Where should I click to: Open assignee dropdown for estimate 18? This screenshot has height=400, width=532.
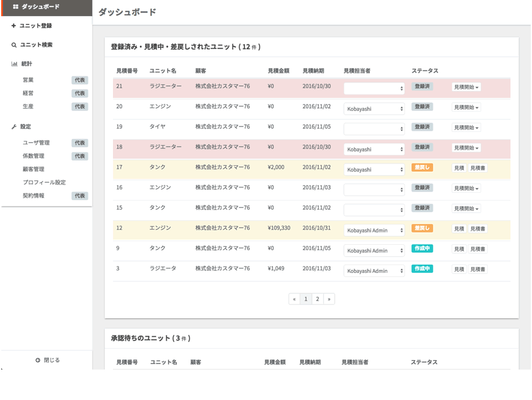coord(374,149)
